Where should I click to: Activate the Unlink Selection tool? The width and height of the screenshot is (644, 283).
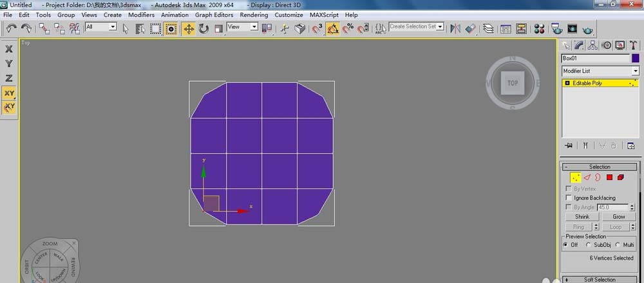tap(59, 28)
